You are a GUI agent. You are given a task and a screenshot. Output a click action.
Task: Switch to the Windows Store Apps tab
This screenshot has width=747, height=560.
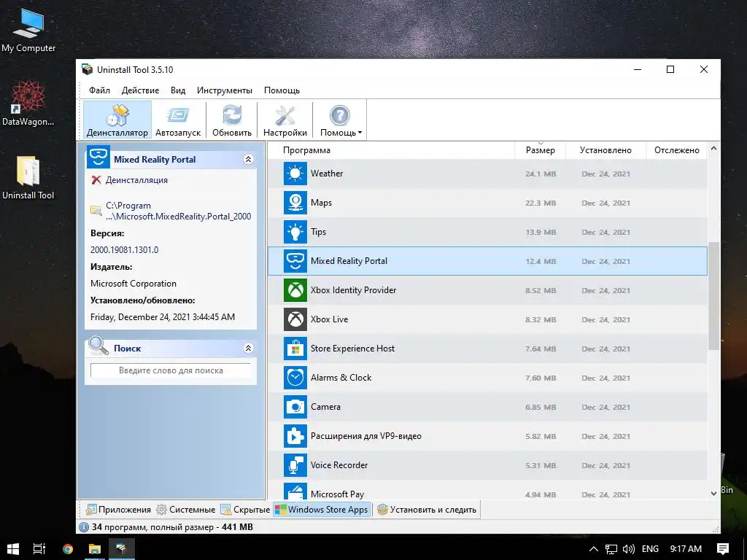(x=322, y=510)
